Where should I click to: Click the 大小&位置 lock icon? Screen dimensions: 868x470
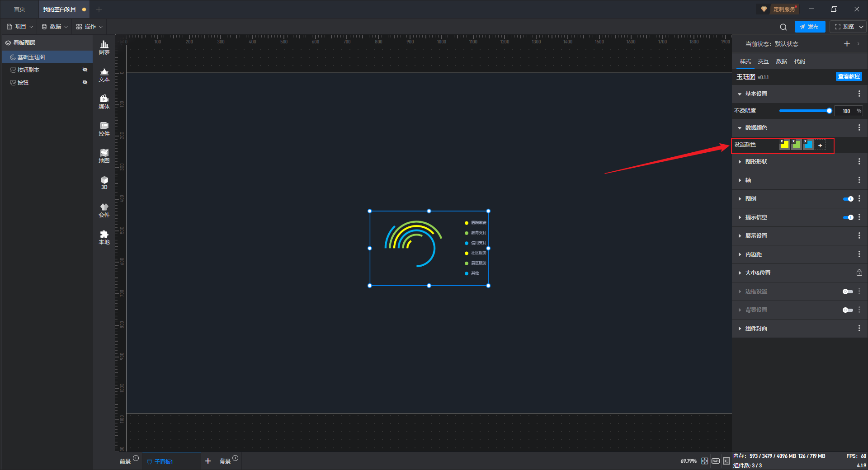coord(859,273)
